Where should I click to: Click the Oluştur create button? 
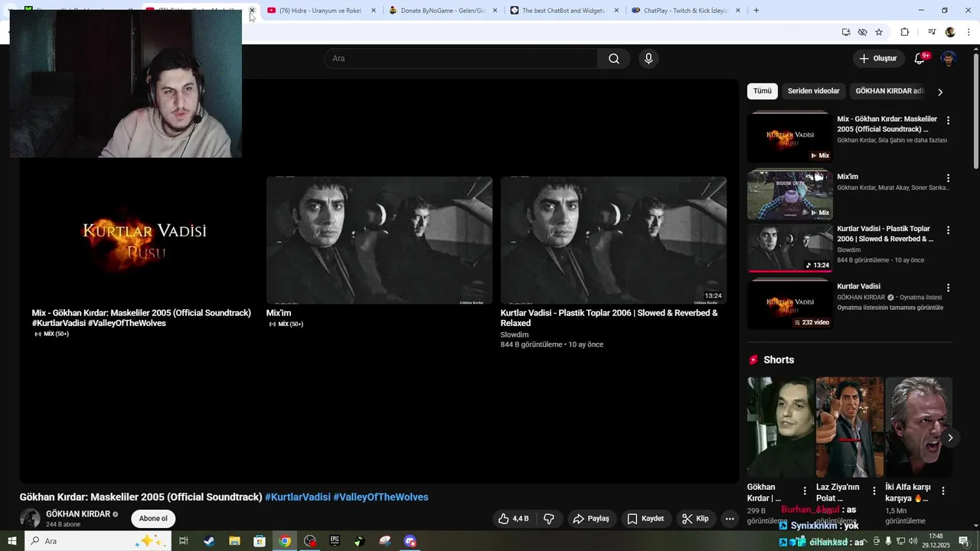[877, 59]
